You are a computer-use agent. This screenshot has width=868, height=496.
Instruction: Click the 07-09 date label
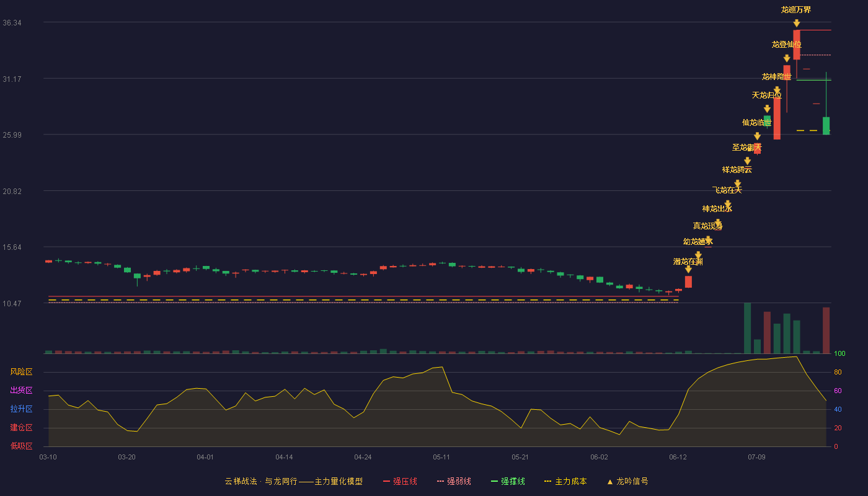pos(756,457)
